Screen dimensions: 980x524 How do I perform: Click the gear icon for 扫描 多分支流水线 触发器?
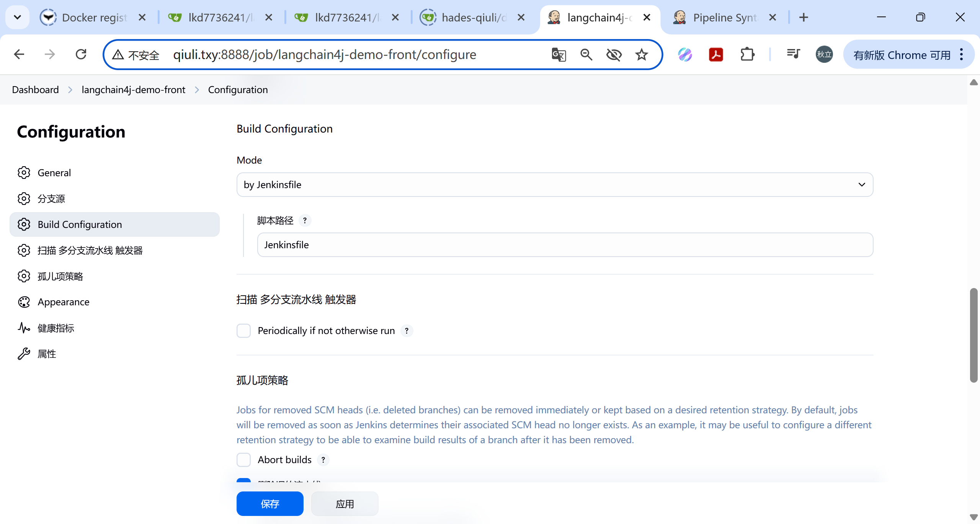click(x=24, y=251)
